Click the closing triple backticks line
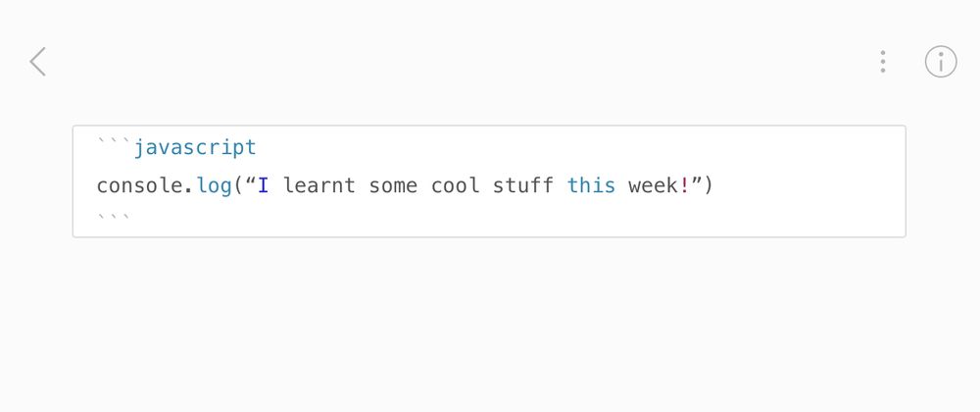 point(114,215)
